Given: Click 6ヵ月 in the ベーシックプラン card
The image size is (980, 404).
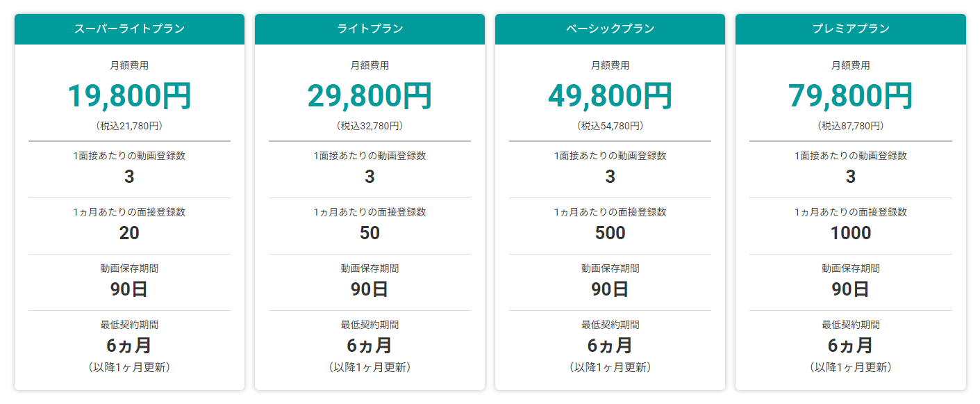Looking at the screenshot, I should (x=610, y=345).
